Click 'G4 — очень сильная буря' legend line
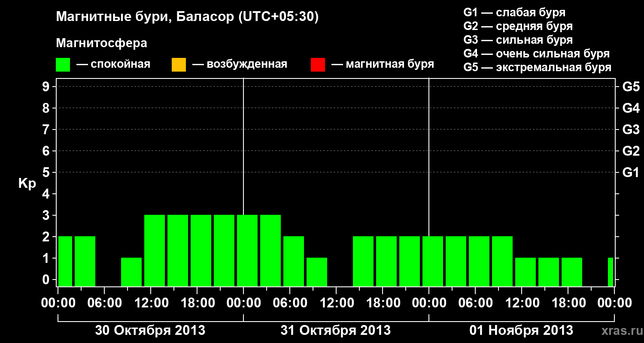This screenshot has height=343, width=644. [x=537, y=53]
